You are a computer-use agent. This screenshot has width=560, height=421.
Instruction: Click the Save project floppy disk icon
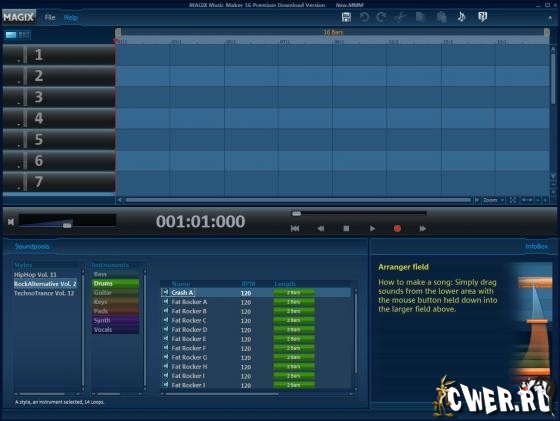click(x=346, y=17)
